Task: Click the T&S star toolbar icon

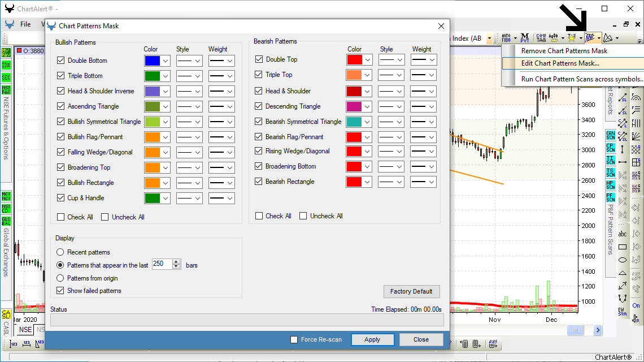Action: 572,38
